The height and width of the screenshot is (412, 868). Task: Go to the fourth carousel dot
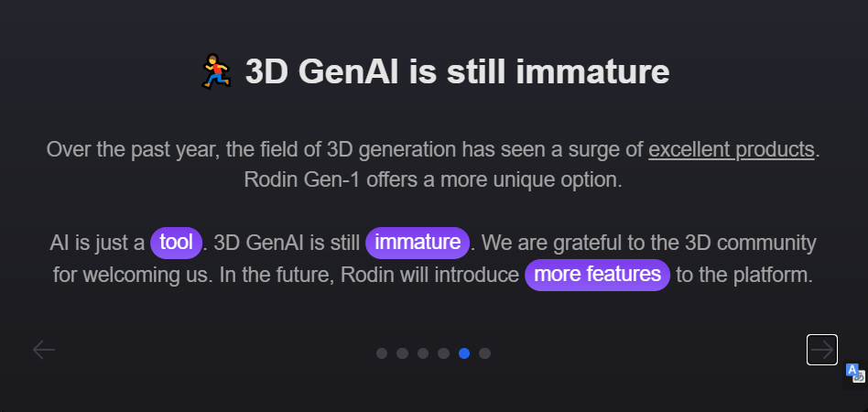pos(443,353)
